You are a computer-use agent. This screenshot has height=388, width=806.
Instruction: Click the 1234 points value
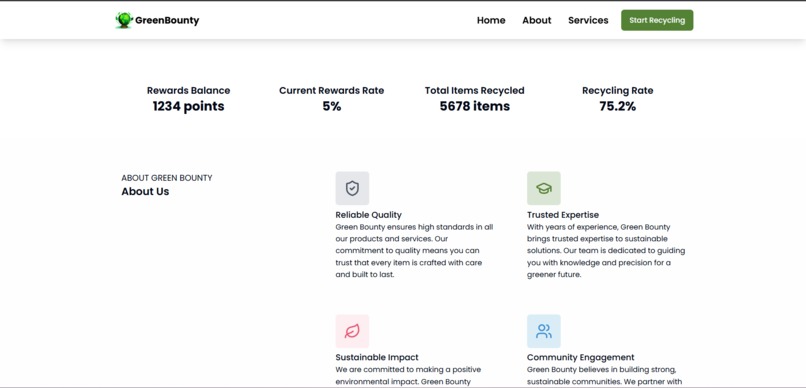click(189, 106)
